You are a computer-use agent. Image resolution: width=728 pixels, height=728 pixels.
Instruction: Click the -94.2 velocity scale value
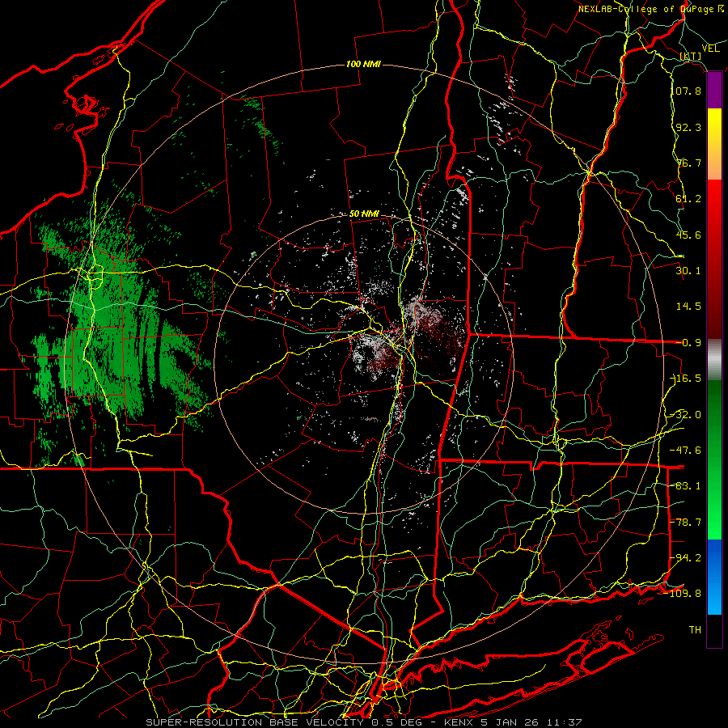click(x=686, y=558)
